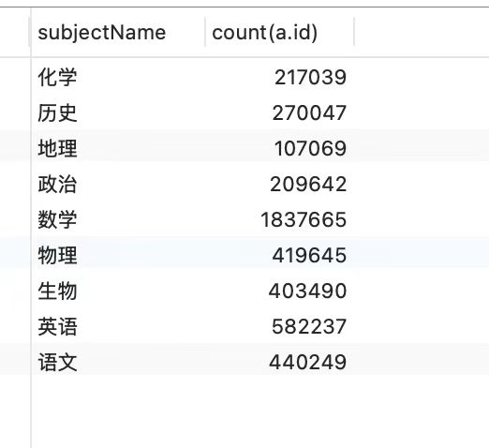Click the count value 419645

tap(309, 255)
